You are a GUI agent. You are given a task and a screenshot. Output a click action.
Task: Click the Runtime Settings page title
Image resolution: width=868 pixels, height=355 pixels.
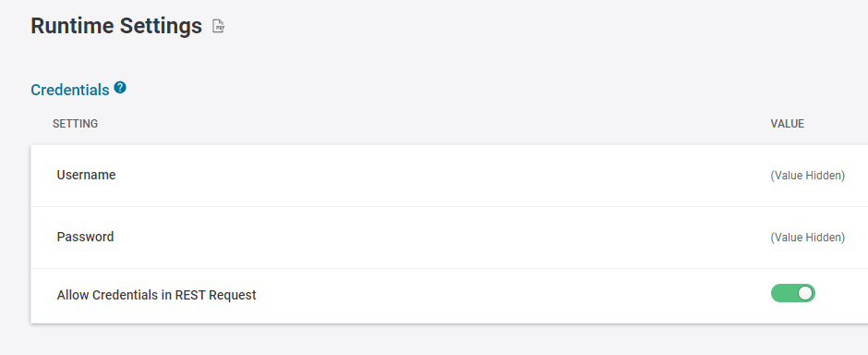(116, 26)
